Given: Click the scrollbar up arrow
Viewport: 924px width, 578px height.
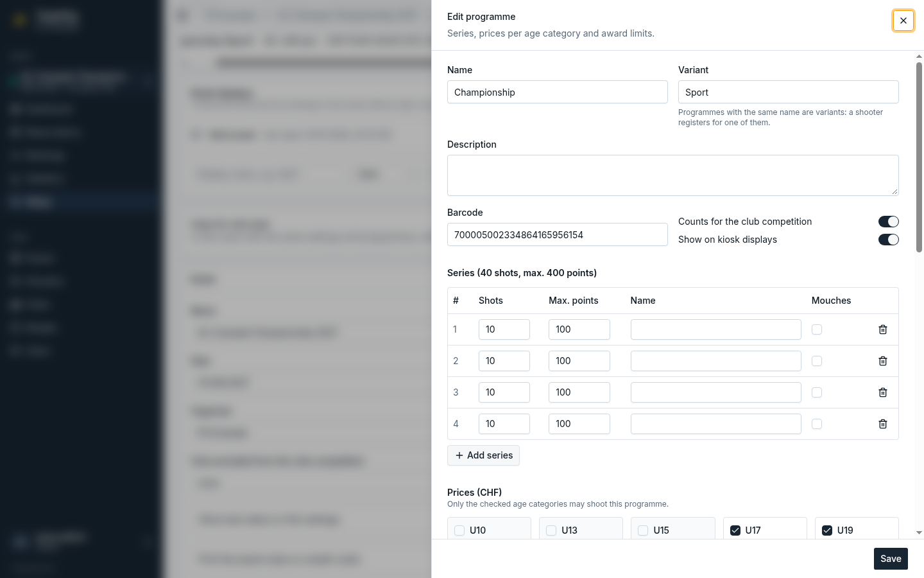Looking at the screenshot, I should tap(919, 57).
